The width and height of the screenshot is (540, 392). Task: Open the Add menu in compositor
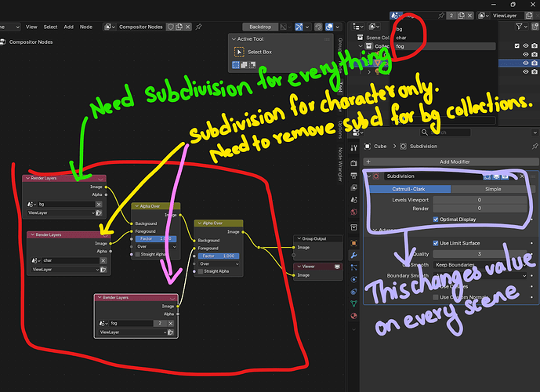click(68, 27)
